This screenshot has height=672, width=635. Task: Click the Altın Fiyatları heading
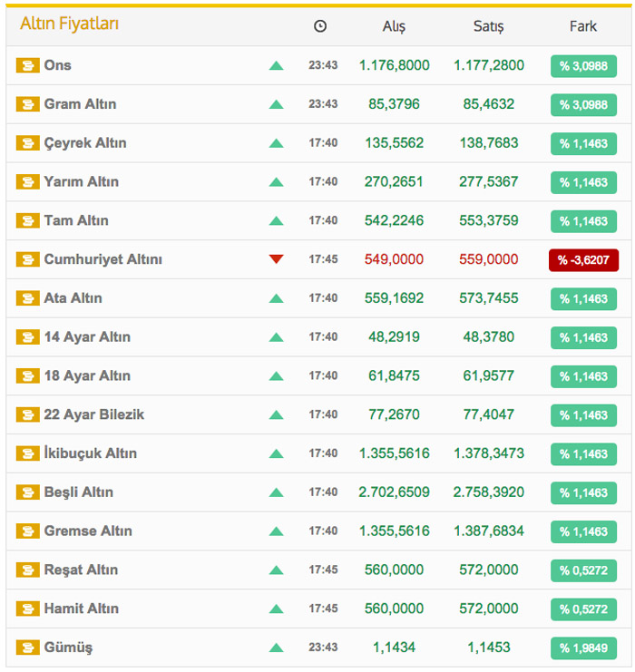click(x=69, y=24)
